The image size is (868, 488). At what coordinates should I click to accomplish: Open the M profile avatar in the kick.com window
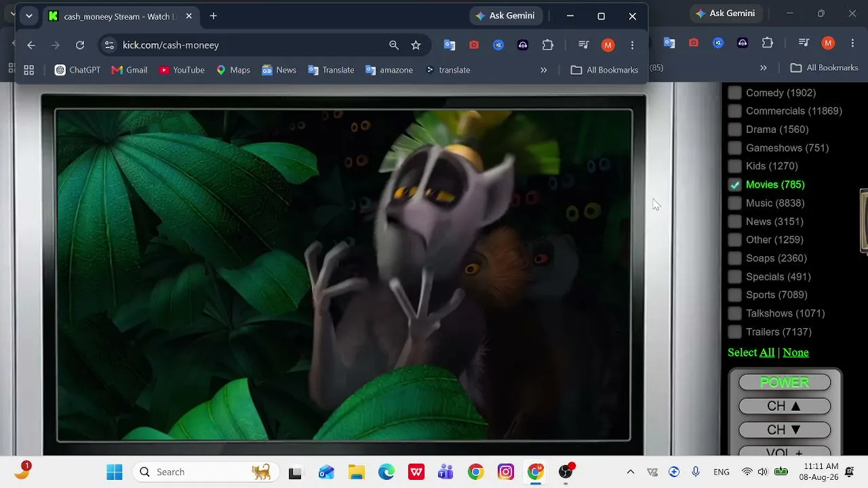[x=608, y=45]
